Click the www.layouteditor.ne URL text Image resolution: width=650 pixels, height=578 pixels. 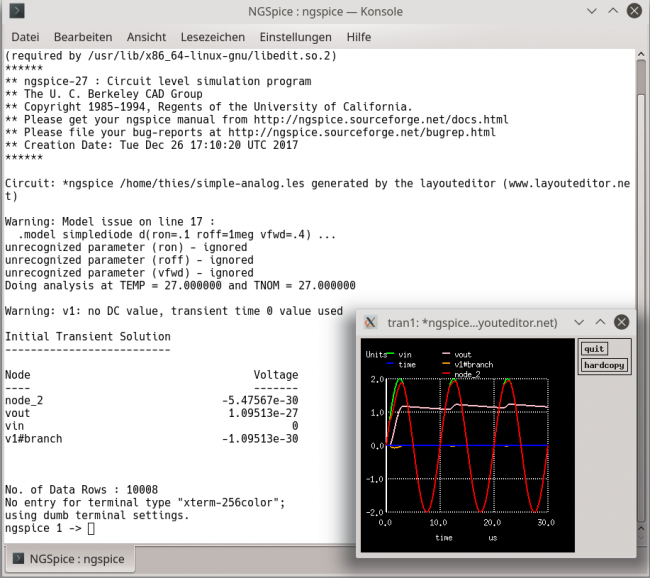pyautogui.click(x=569, y=183)
